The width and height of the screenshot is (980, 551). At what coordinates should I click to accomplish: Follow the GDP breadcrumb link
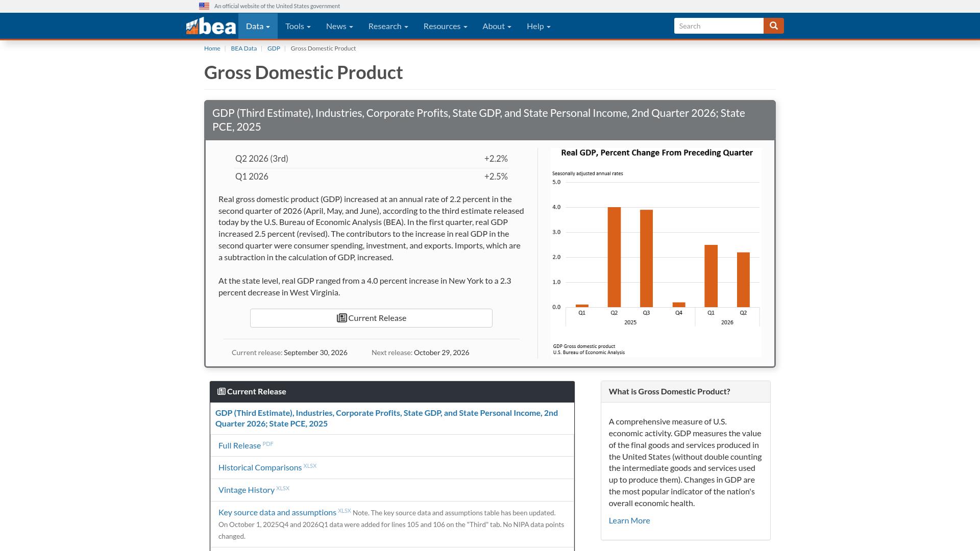click(274, 48)
